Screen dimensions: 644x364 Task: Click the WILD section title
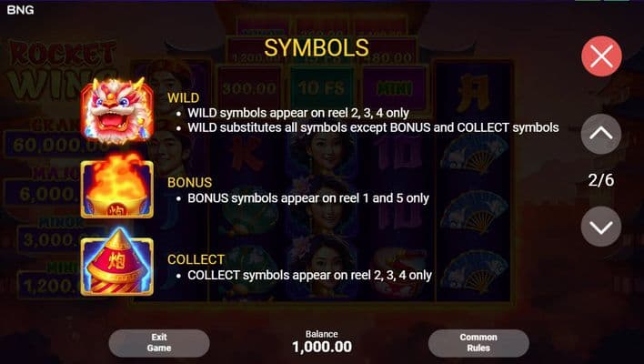[x=183, y=97]
